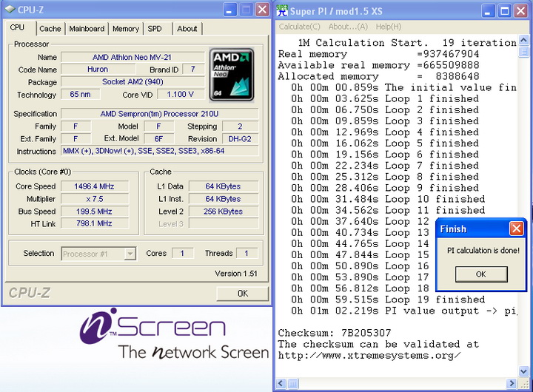Screen dimensions: 533x392
Task: Click the Brand ID value 7
Action: [193, 70]
